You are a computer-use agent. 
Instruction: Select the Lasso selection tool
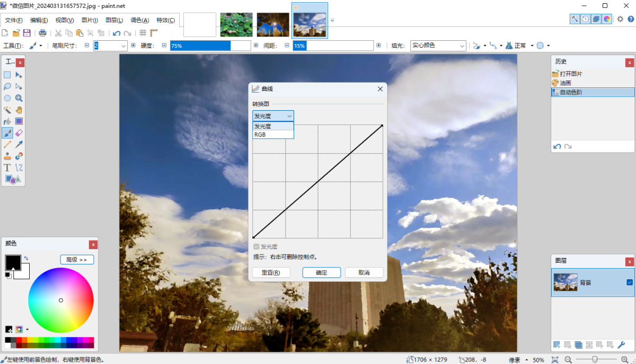click(7, 86)
